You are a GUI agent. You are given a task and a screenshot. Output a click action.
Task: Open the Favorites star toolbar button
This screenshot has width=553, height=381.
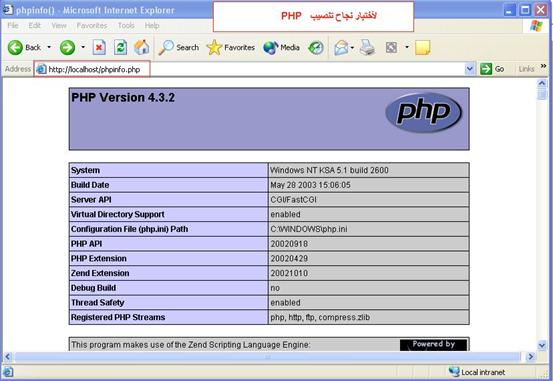pos(231,47)
